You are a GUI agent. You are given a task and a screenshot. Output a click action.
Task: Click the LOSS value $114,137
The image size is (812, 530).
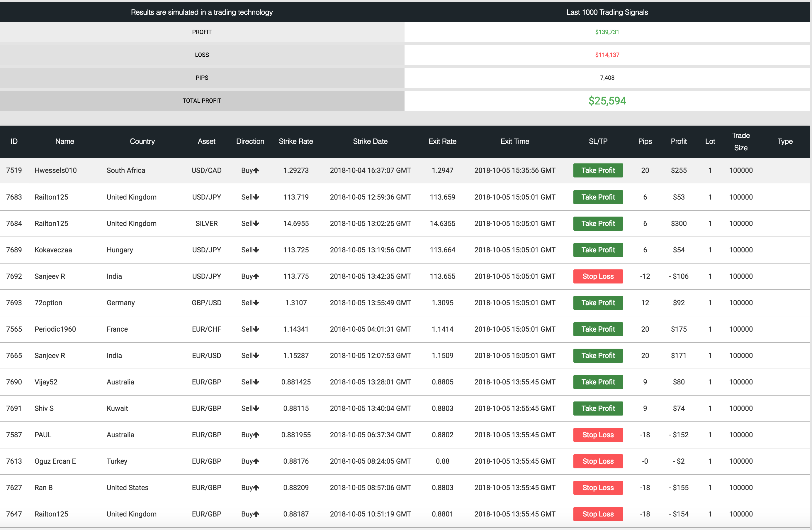[607, 55]
